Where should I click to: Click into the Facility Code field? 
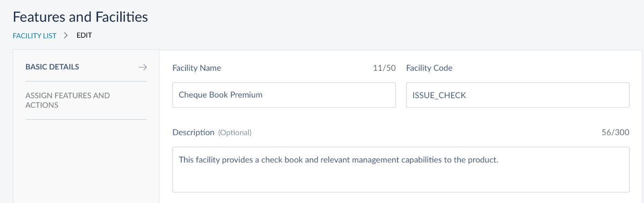click(x=518, y=95)
